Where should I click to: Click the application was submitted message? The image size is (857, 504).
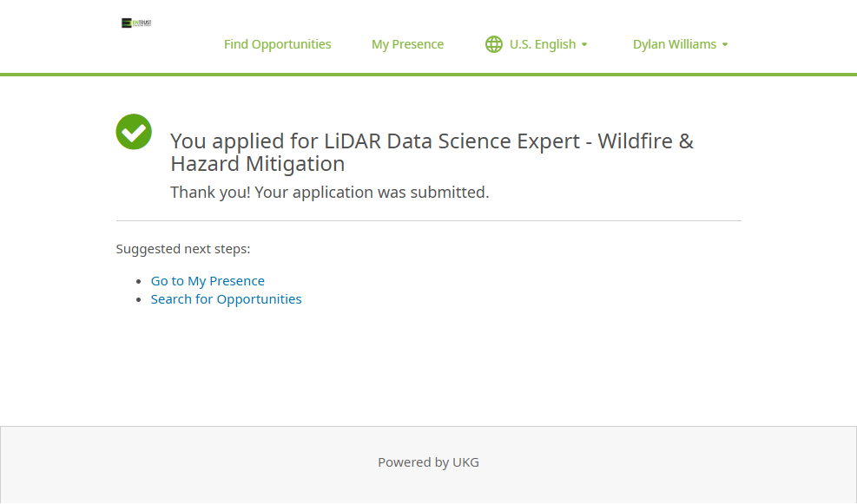point(329,193)
